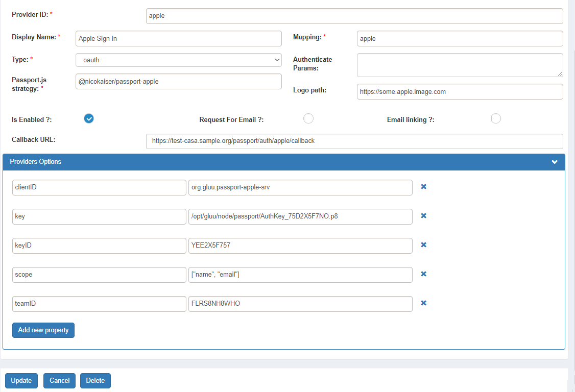Click the Authenticate Params text area
This screenshot has height=392, width=575.
[x=460, y=65]
